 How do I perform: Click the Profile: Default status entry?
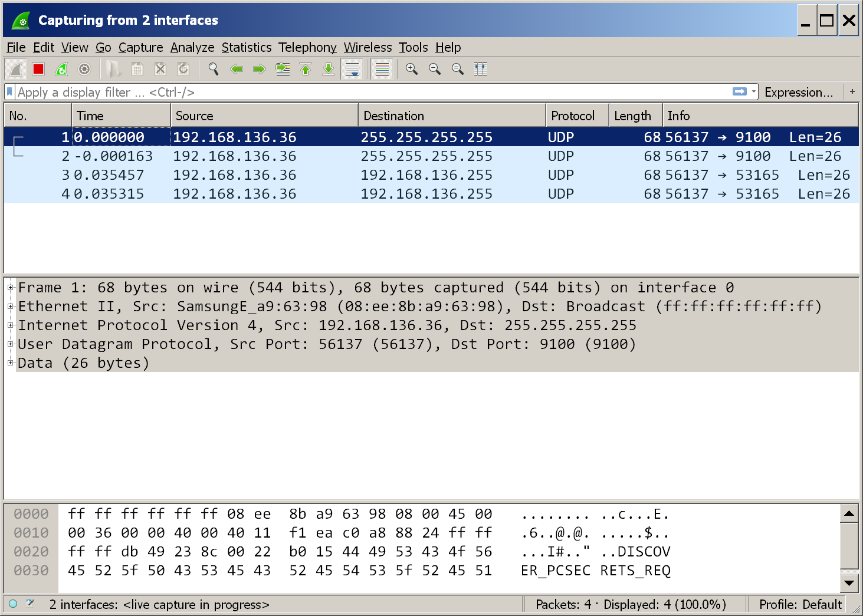tap(800, 604)
